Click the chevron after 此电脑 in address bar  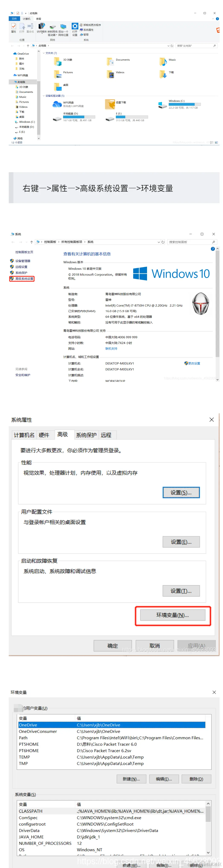pos(48,46)
